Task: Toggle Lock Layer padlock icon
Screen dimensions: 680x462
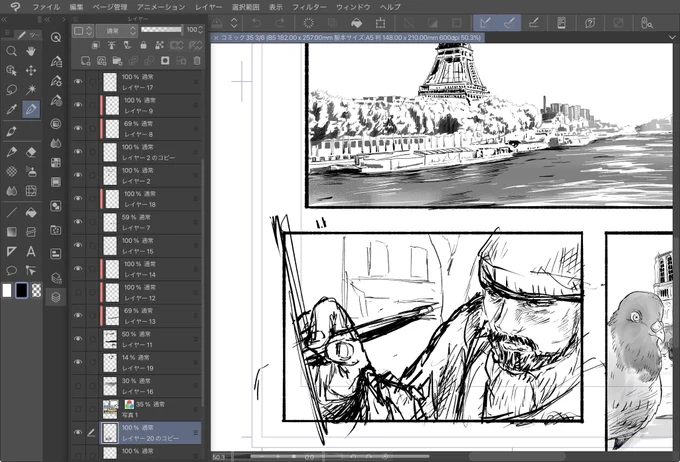Action: pos(143,45)
